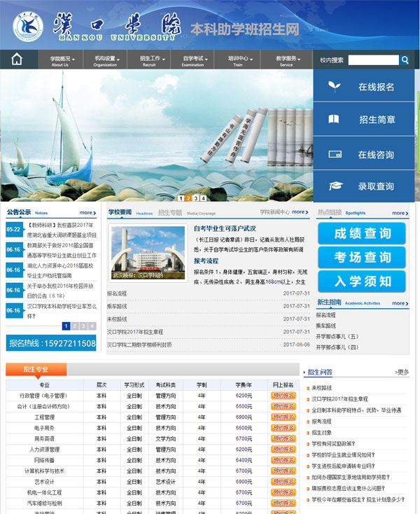The height and width of the screenshot is (514, 420).
Task: Open 学生进校后能申请转专业吗？ link
Action: click(x=343, y=466)
